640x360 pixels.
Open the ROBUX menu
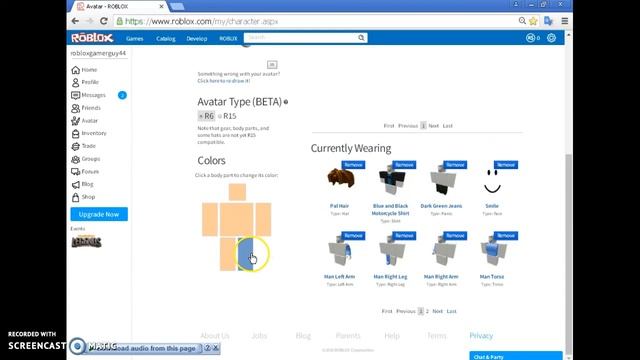228,38
